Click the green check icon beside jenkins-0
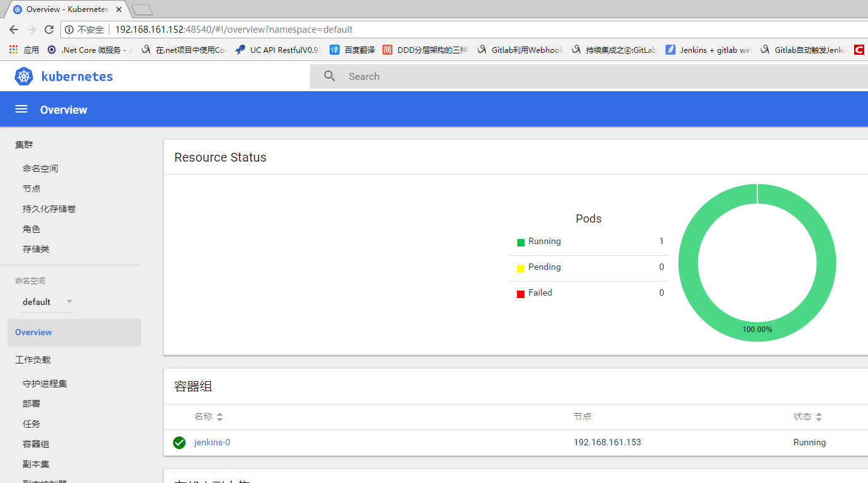The image size is (868, 483). click(x=179, y=443)
